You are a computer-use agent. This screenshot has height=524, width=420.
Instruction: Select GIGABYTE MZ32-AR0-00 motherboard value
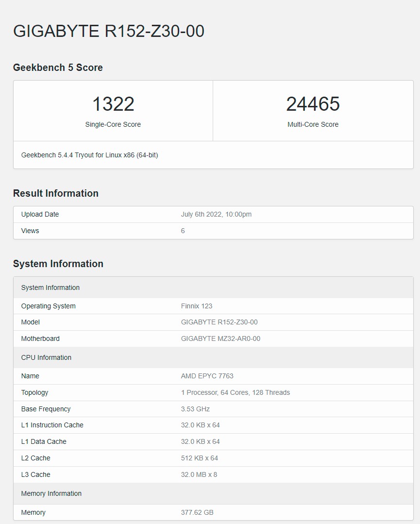click(220, 338)
